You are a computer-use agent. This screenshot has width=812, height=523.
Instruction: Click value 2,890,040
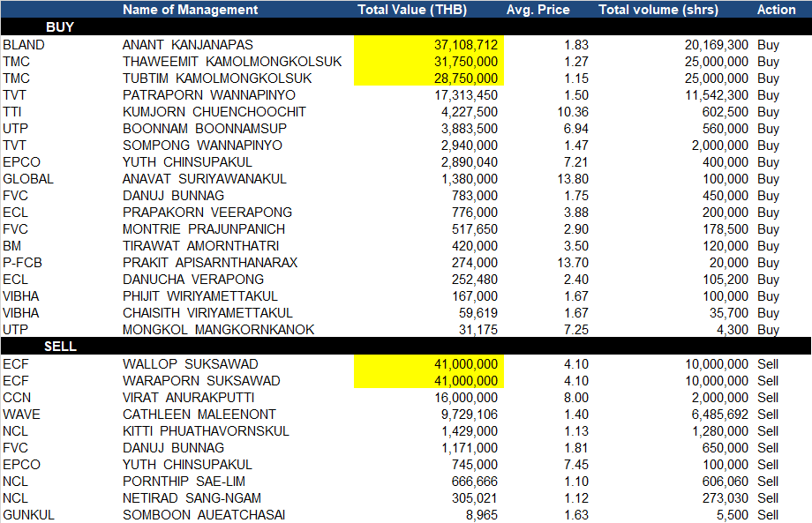click(x=470, y=162)
